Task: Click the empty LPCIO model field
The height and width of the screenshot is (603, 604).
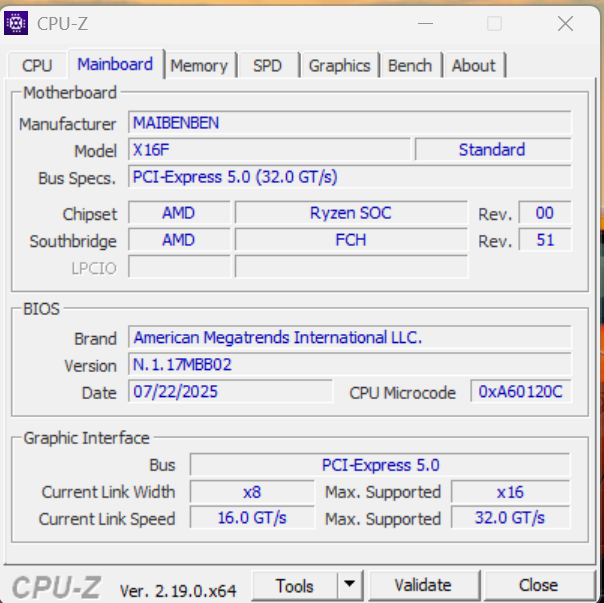Action: pyautogui.click(x=351, y=267)
